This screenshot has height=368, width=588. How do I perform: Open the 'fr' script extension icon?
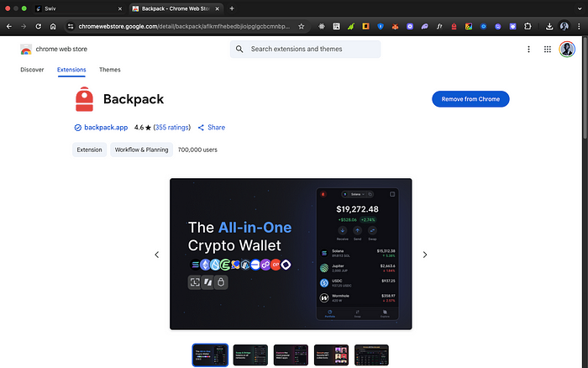439,26
